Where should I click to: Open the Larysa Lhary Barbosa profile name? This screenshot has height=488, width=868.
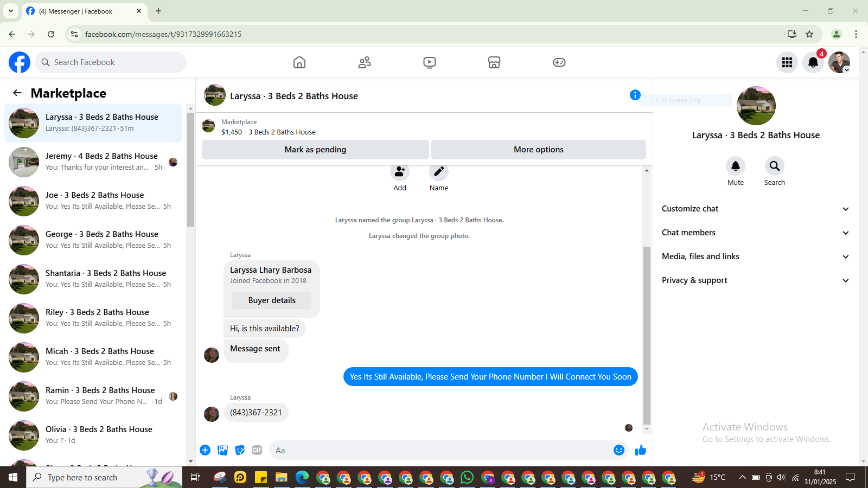coord(271,270)
